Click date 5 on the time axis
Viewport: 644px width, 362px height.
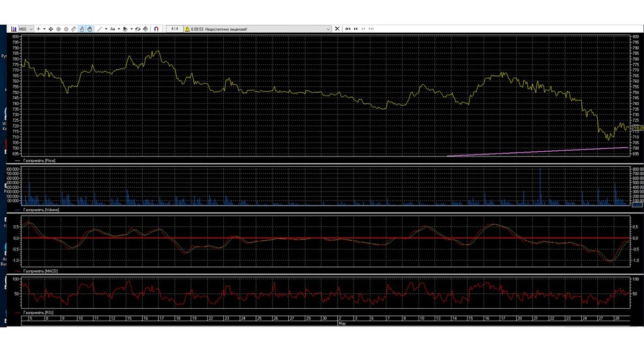pos(31,319)
